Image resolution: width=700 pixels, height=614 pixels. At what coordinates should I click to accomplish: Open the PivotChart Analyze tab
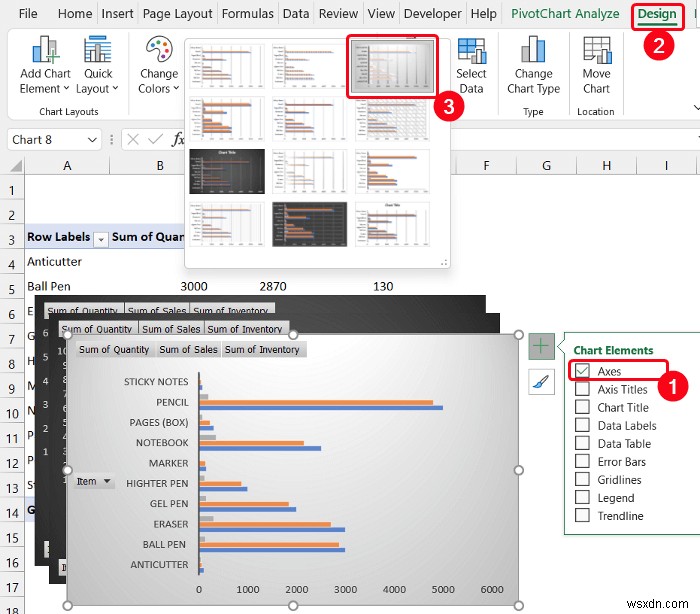pos(565,14)
